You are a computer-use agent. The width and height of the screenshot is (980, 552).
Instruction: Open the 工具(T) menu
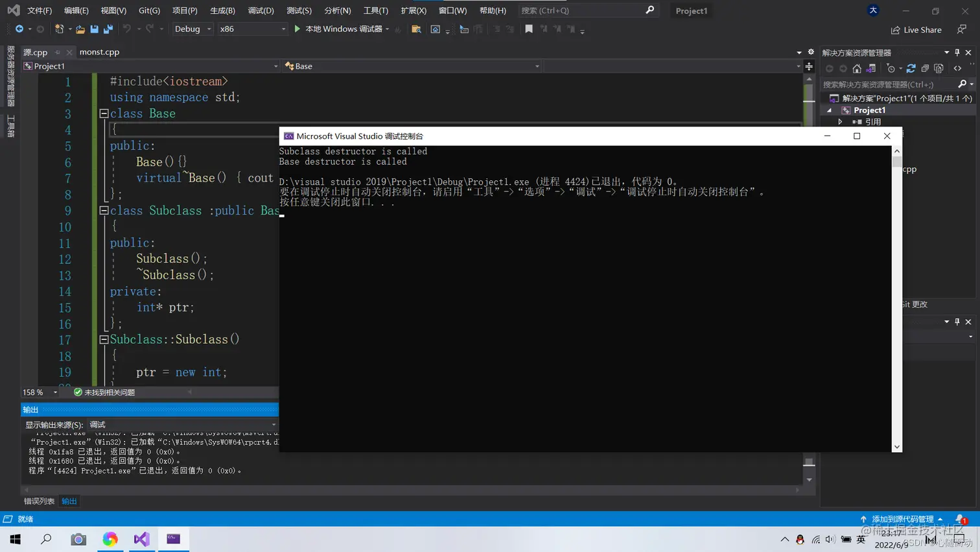coord(375,10)
